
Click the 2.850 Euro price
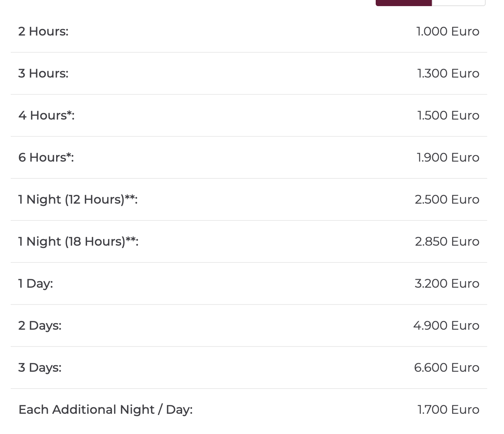(447, 241)
